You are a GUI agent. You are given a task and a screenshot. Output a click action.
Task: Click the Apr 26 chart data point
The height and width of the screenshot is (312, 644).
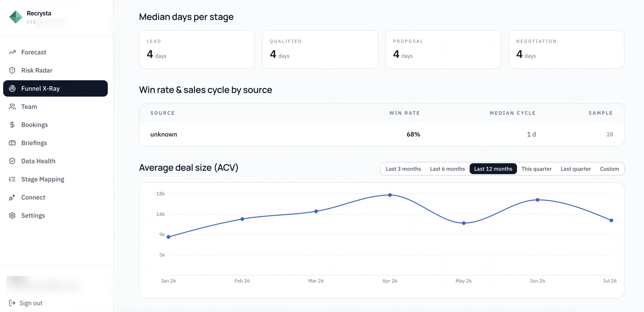pos(390,195)
